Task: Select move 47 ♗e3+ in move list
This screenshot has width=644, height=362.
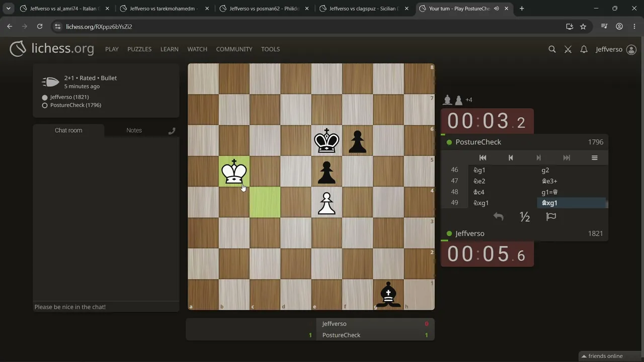Action: (x=572, y=181)
